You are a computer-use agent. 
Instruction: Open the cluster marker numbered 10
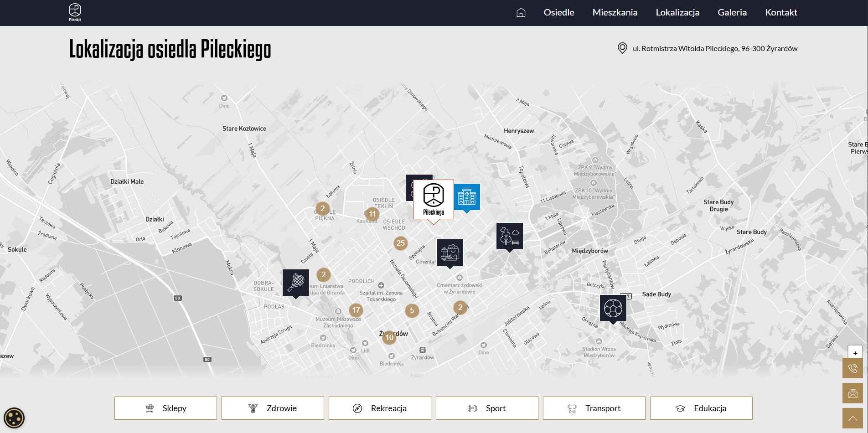[x=389, y=338]
